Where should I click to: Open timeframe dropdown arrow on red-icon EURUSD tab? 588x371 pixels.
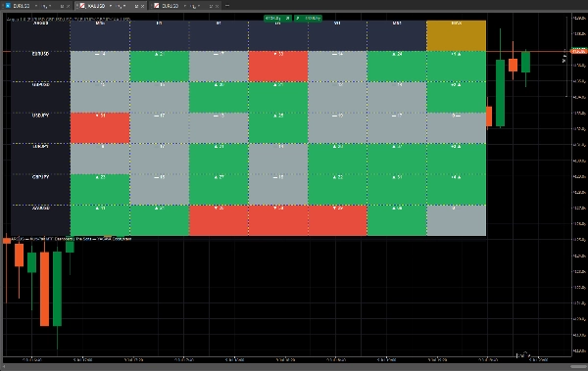199,6
